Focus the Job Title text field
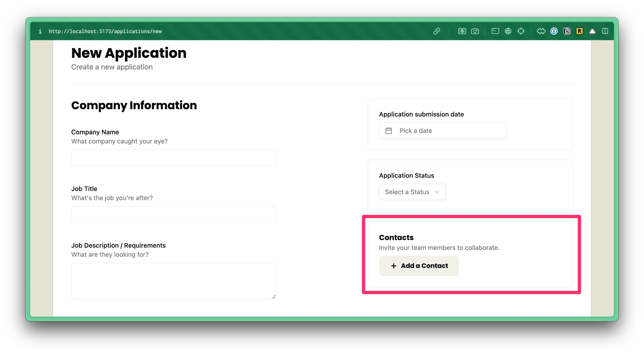The height and width of the screenshot is (355, 644). [x=174, y=214]
